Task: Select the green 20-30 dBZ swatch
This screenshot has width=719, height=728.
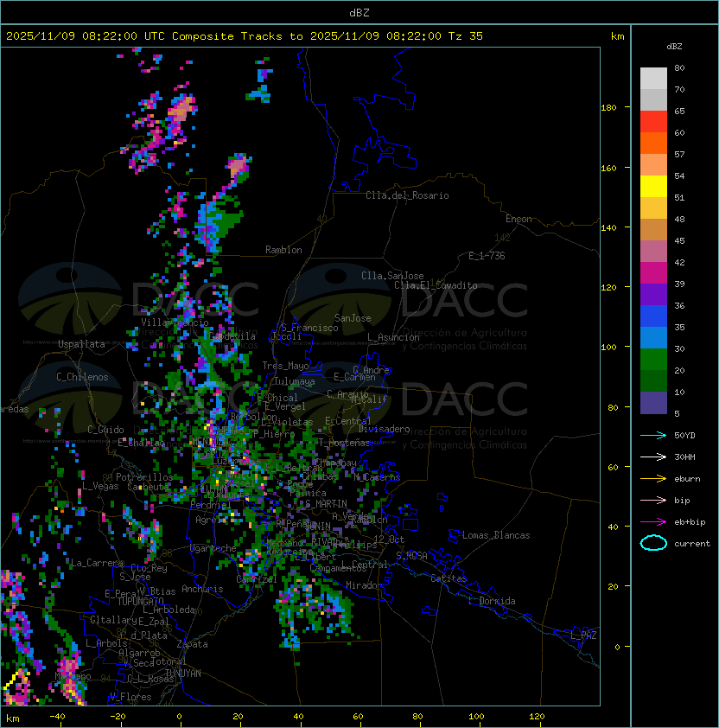Action: coord(653,360)
